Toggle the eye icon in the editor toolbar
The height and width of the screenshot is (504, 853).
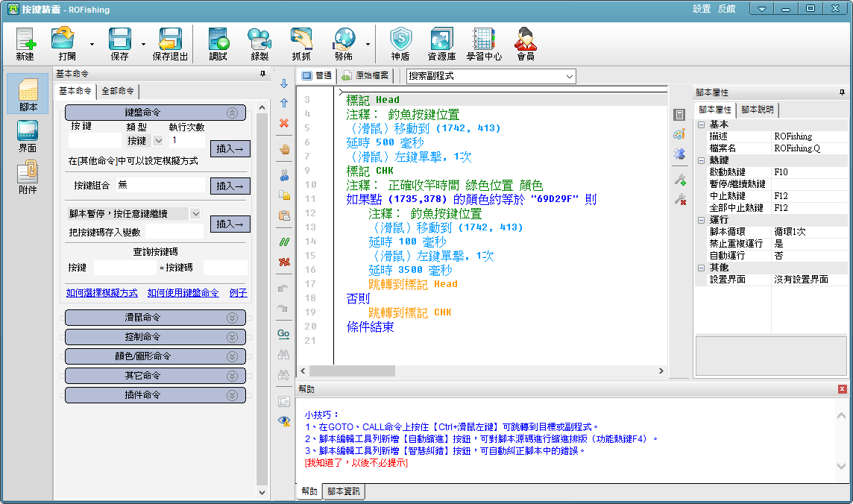pos(284,420)
